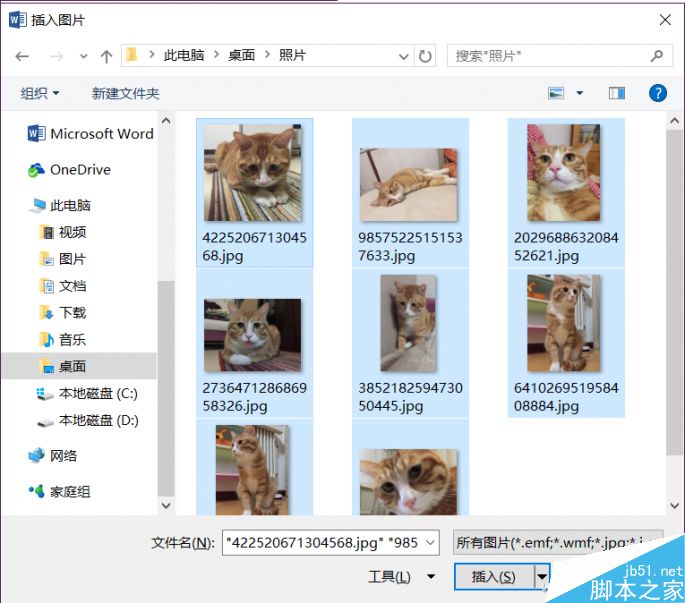Screen dimensions: 685x603
Task: Click the downloads folder icon
Action: (x=46, y=312)
